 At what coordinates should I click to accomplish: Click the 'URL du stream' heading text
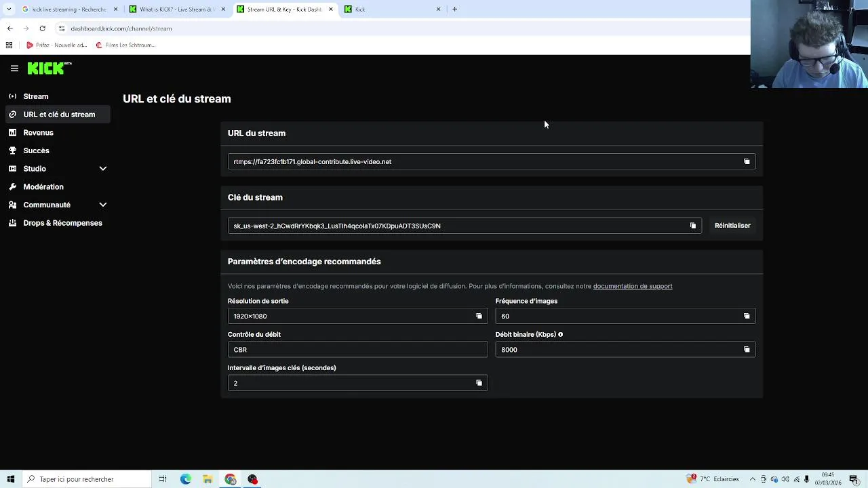256,134
